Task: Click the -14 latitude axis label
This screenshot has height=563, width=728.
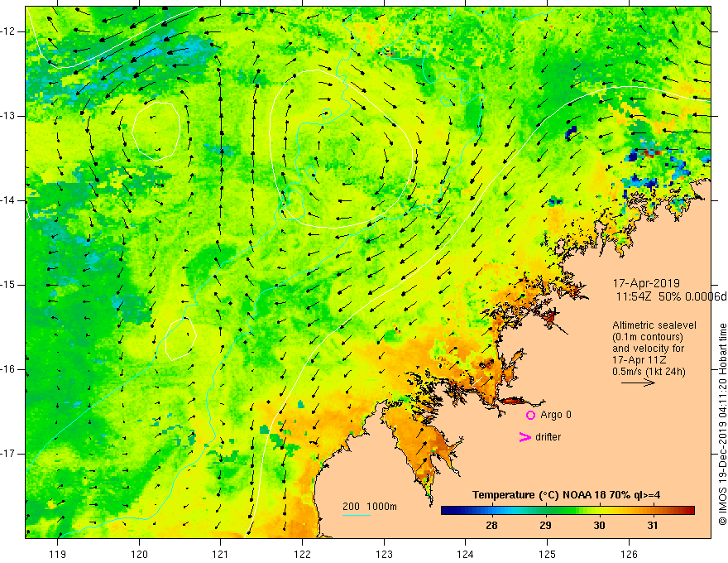Action: point(8,200)
